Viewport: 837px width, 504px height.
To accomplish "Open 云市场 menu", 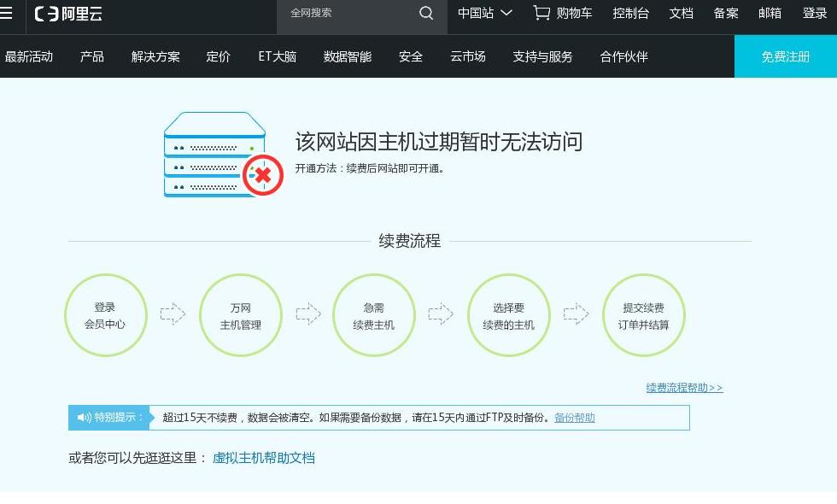I will coord(468,56).
